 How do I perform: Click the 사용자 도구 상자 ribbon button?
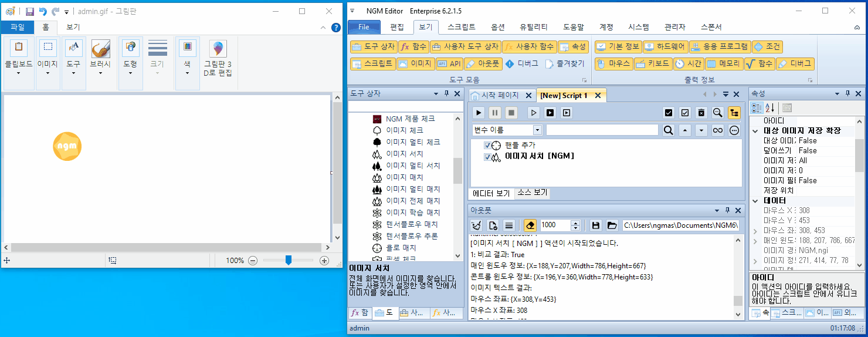(x=465, y=47)
